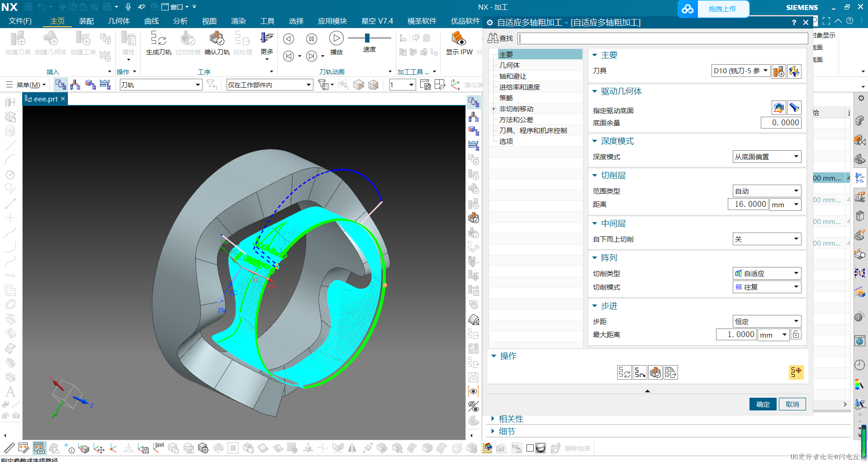Click the drive floor display flashlight icon
The height and width of the screenshot is (462, 868).
pyautogui.click(x=794, y=108)
